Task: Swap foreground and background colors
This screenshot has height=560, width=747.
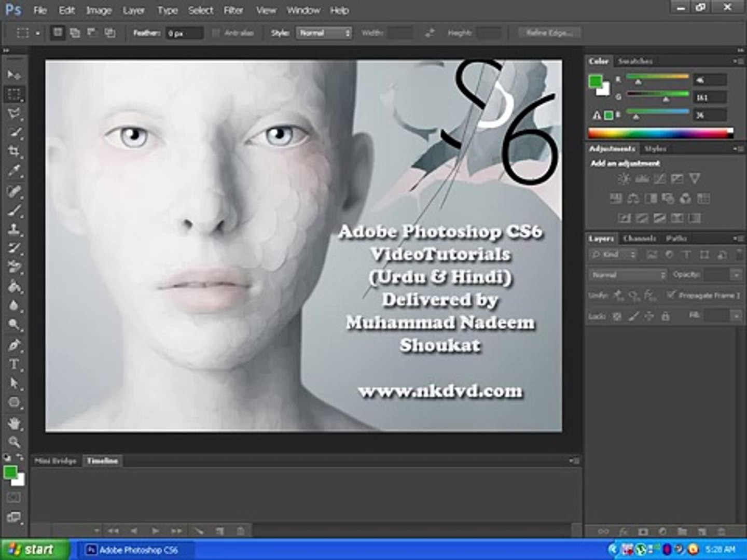Action: 20,457
